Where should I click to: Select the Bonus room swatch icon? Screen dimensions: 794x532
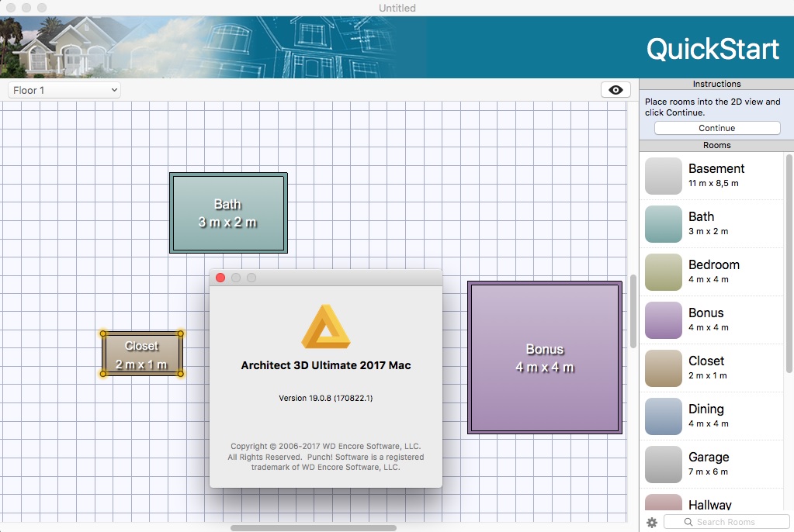664,320
